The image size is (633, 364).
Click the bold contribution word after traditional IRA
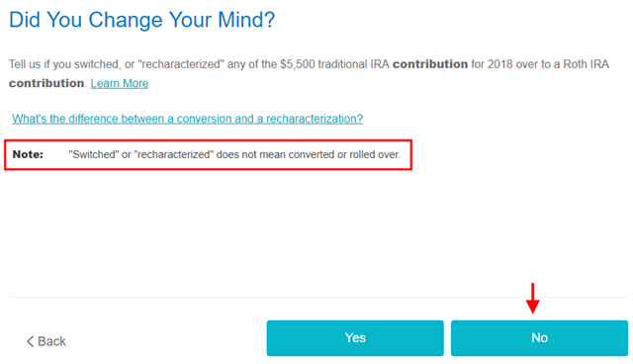coord(430,64)
